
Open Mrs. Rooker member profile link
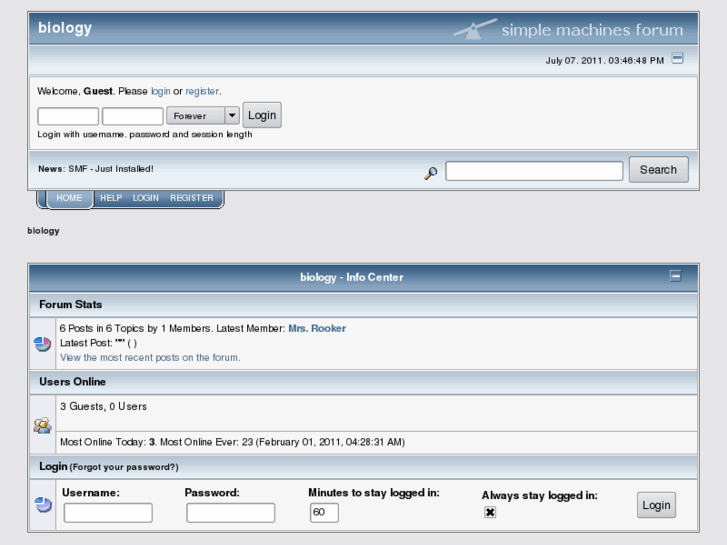coord(317,328)
